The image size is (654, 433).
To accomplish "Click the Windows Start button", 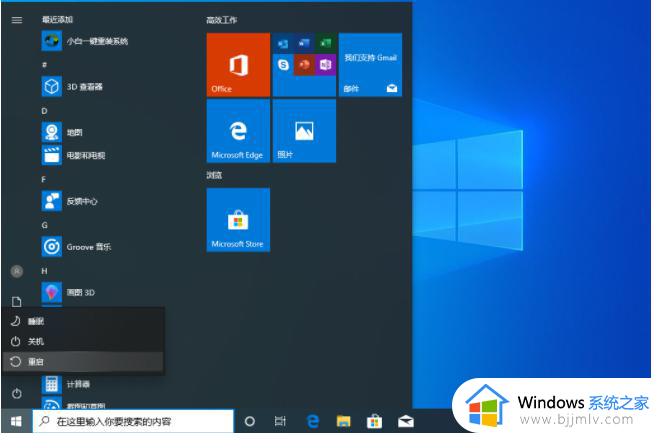I will (16, 421).
